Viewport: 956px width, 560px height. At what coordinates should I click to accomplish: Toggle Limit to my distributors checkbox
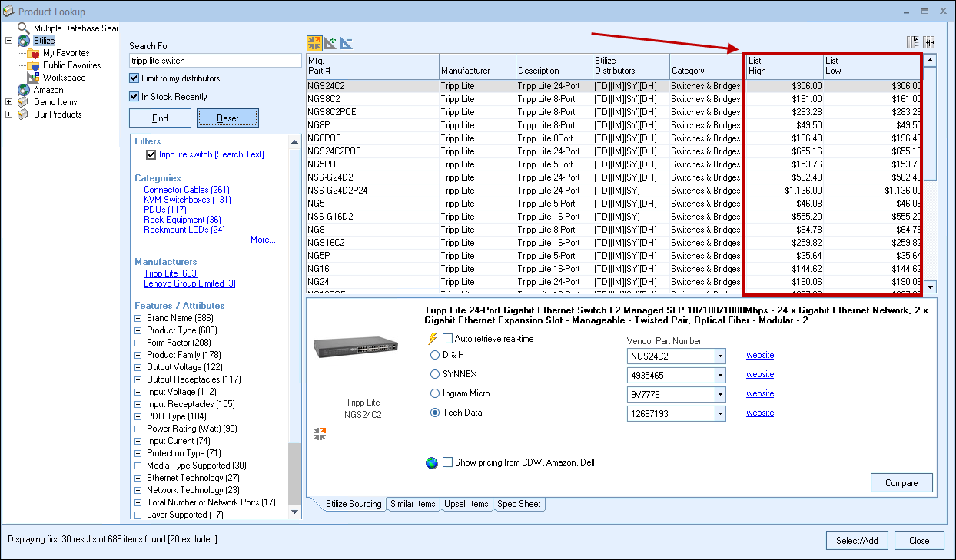coord(134,78)
